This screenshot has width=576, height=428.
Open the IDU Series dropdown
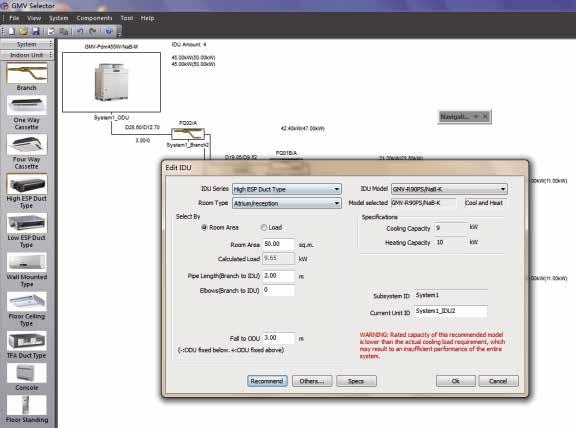[287, 189]
